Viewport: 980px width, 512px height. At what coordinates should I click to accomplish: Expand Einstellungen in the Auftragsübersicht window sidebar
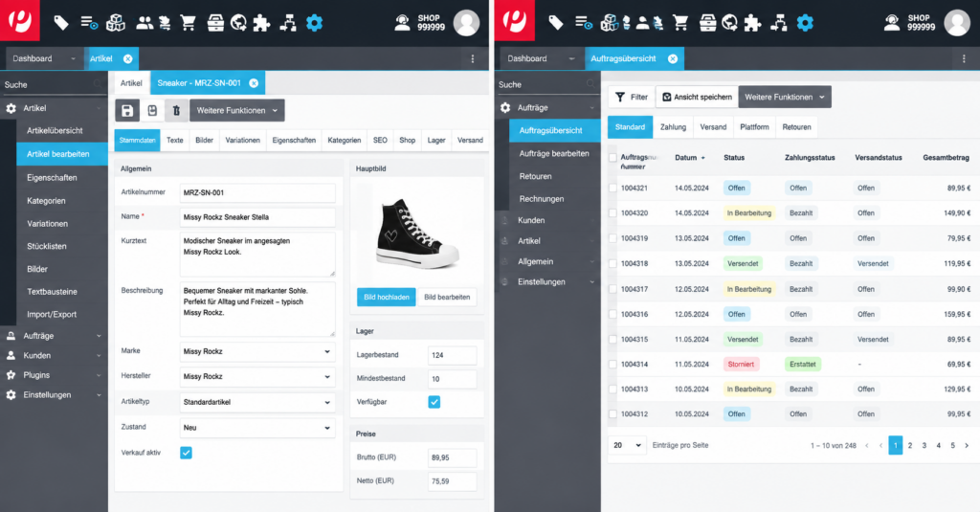coord(548,282)
